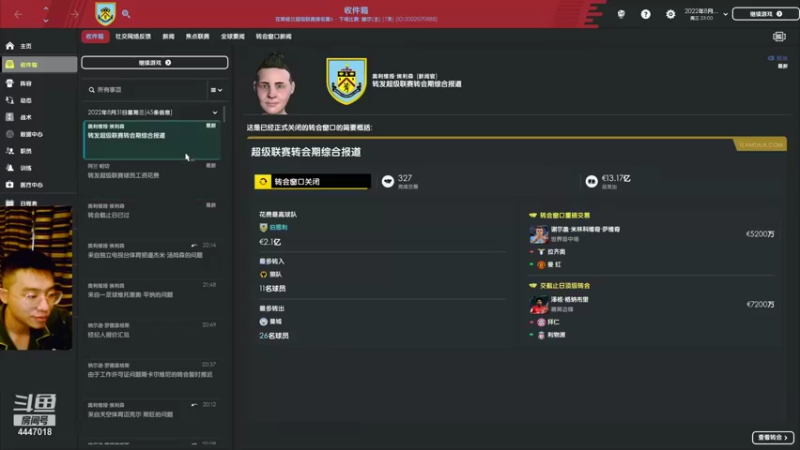This screenshot has width=800, height=450.
Task: Open the help question mark icon
Action: pyautogui.click(x=645, y=14)
